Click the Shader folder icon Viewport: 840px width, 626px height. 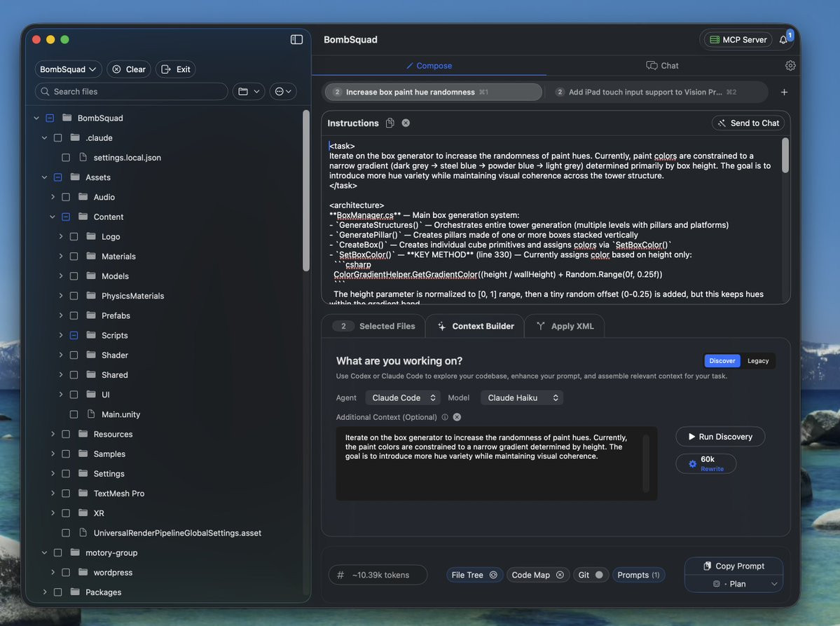click(x=91, y=355)
